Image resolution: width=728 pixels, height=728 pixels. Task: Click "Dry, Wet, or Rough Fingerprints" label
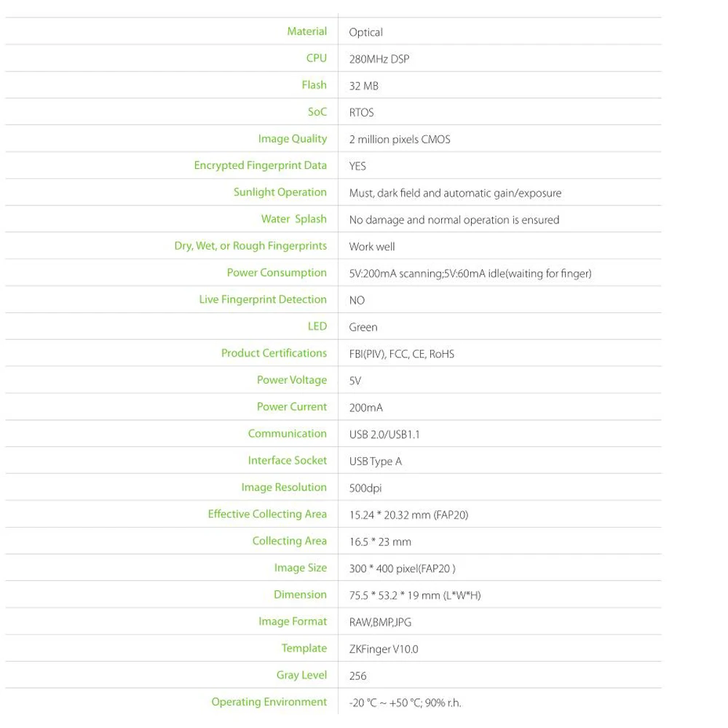250,246
